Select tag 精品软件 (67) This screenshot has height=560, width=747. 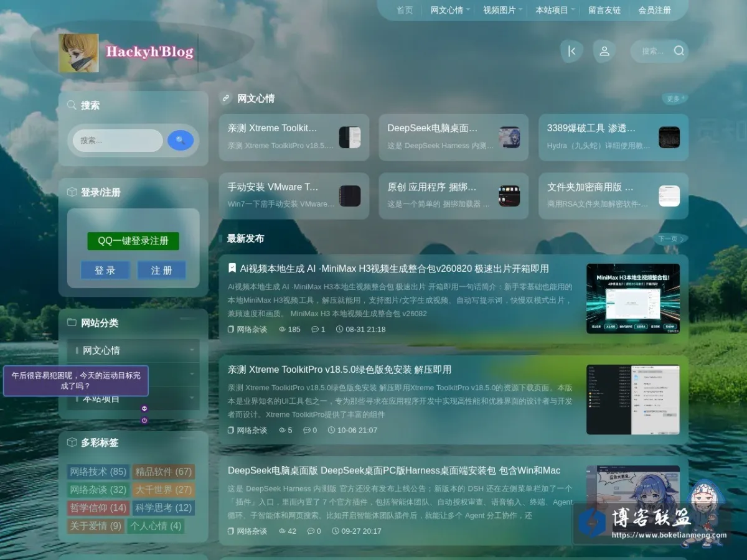(164, 472)
